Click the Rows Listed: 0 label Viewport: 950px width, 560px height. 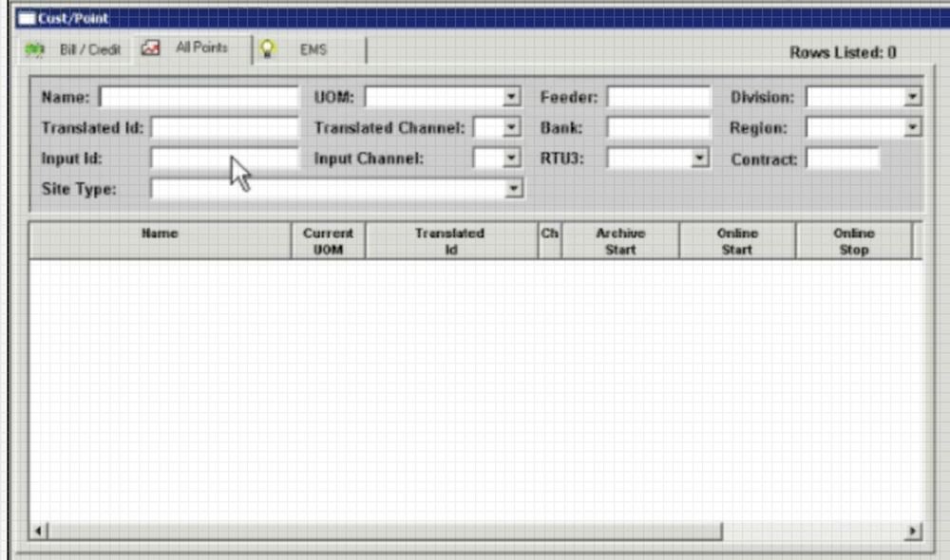click(843, 52)
